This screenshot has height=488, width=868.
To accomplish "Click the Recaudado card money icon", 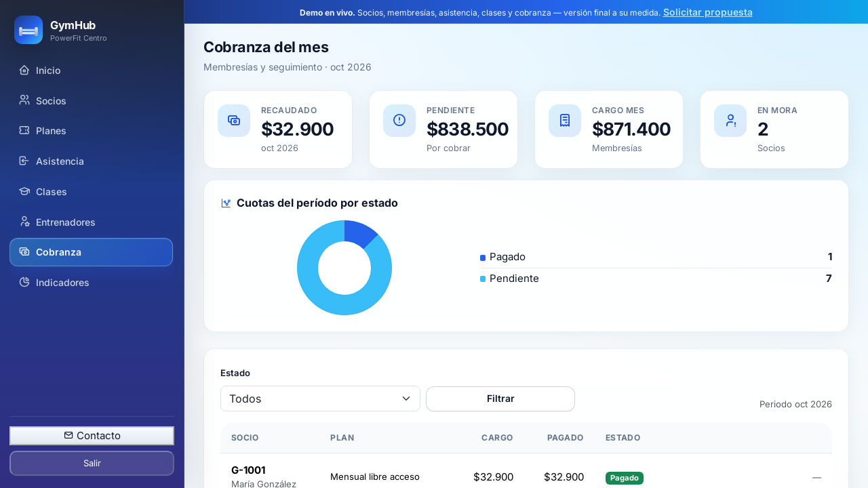I will click(x=234, y=121).
